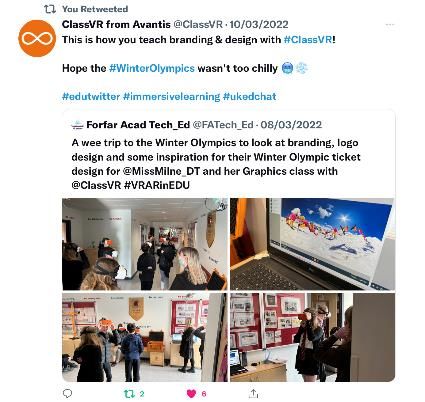Screen dimensions: 425x402
Task: Open the share tweet icon
Action: pos(253,394)
